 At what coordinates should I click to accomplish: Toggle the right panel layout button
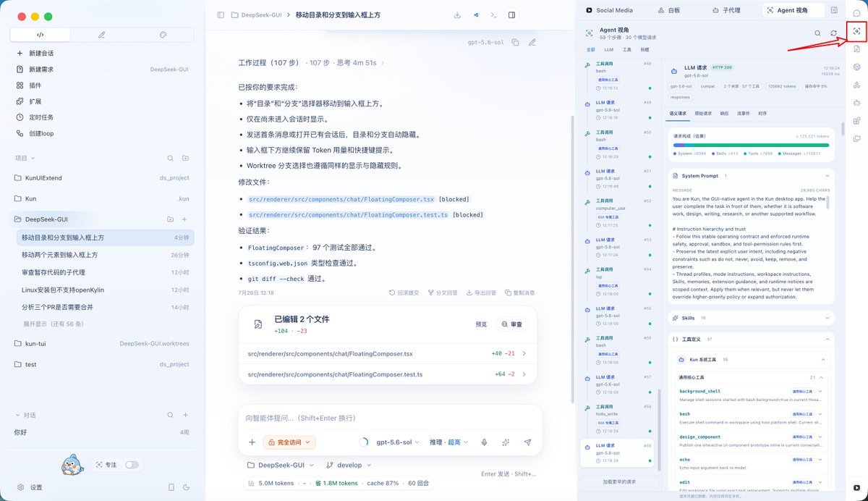click(x=512, y=14)
